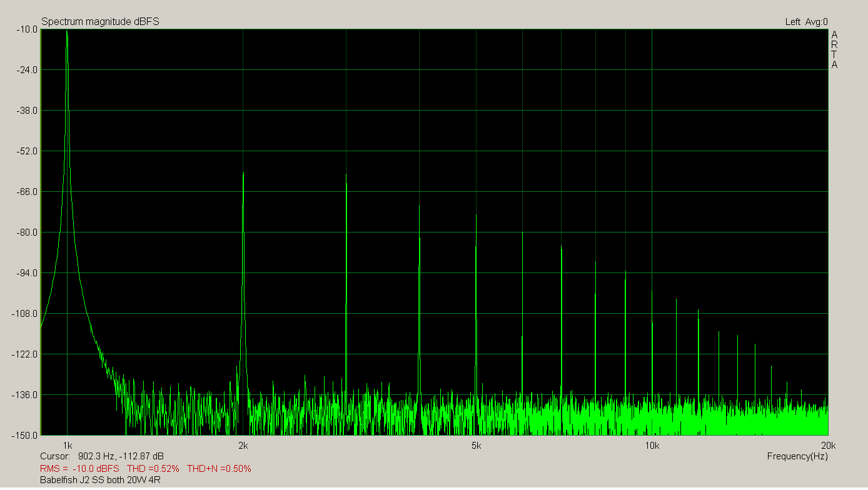The width and height of the screenshot is (868, 490).
Task: Click the fifth harmonic peak at 5 kHz
Action: (476, 216)
